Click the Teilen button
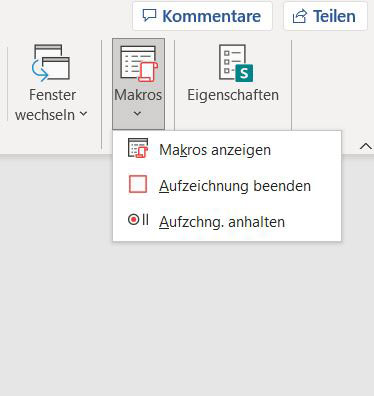This screenshot has height=396, width=374. click(x=325, y=16)
